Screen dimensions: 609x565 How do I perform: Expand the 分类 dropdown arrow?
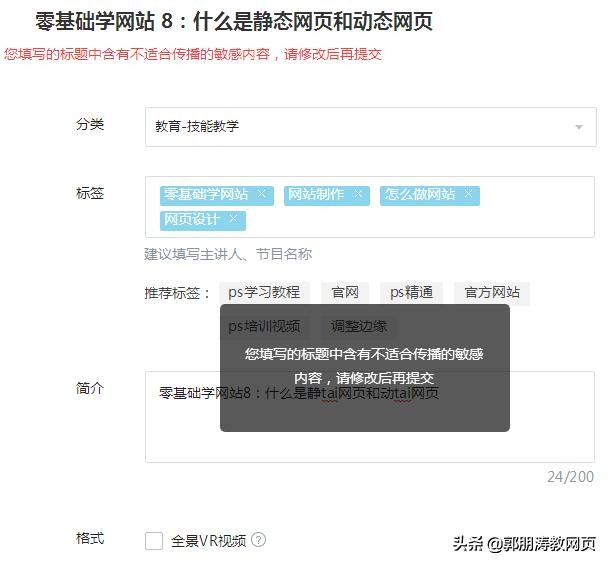[579, 127]
